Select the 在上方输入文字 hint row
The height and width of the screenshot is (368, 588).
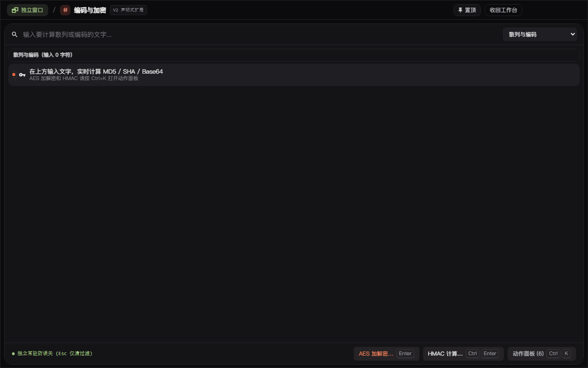point(294,75)
